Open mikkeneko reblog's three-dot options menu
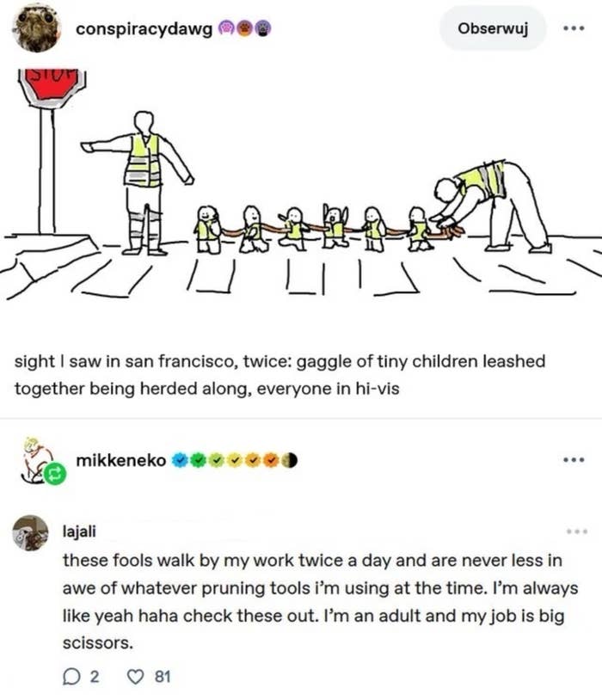 [572, 460]
